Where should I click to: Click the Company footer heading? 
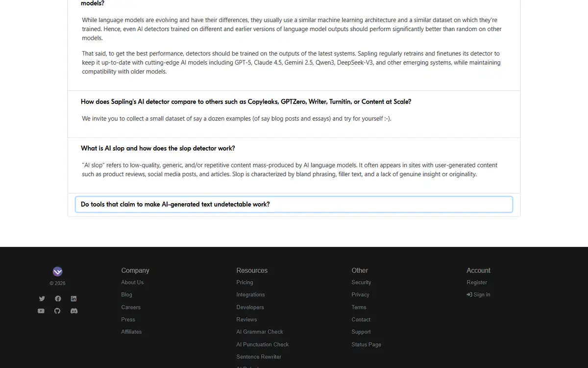[135, 270]
